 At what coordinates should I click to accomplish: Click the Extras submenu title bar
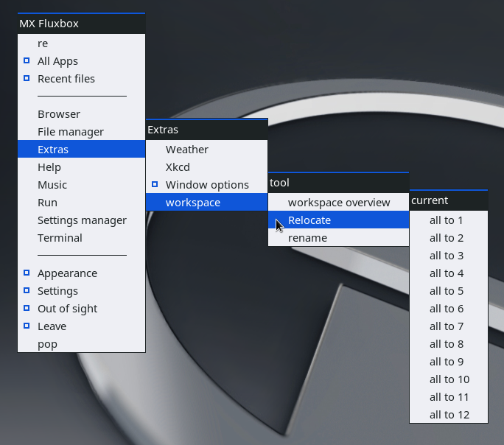(x=206, y=130)
